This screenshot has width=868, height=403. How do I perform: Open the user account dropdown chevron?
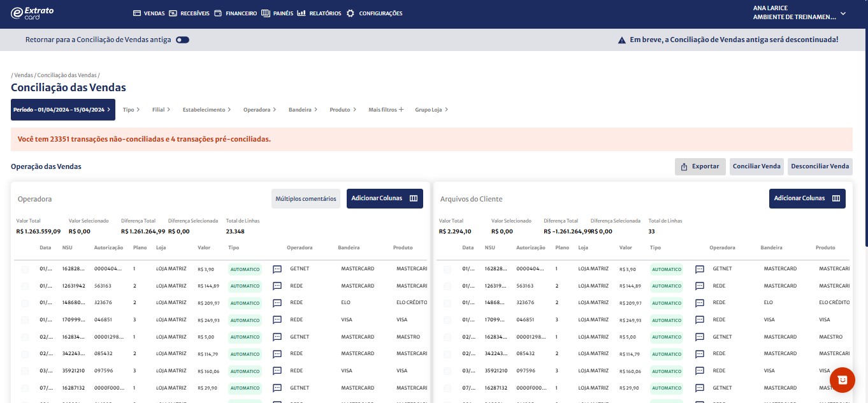[x=843, y=13]
